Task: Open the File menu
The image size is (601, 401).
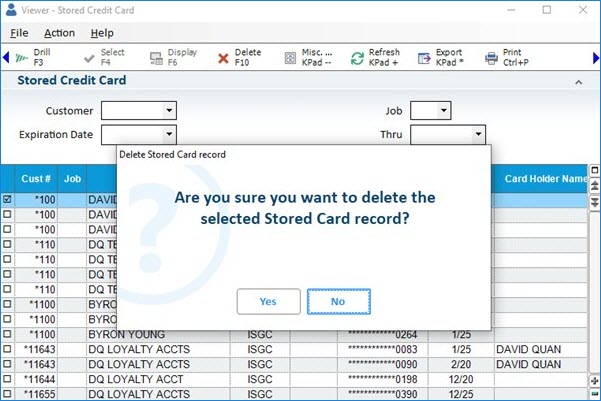Action: tap(19, 33)
